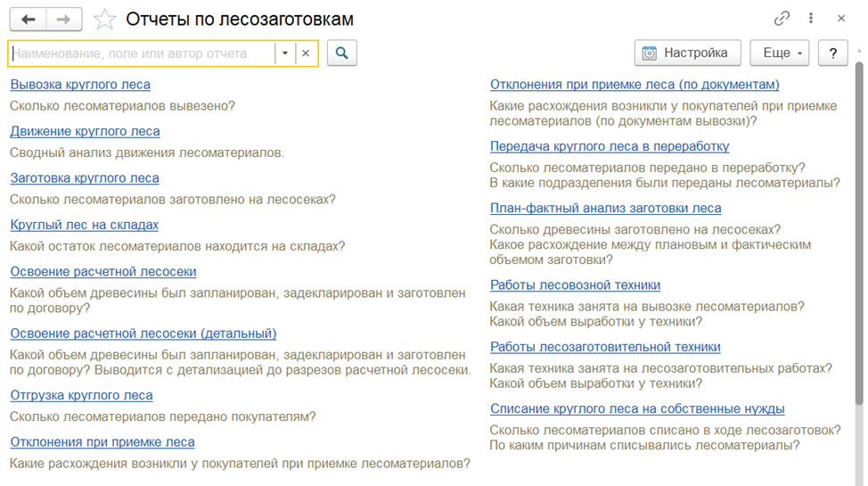The height and width of the screenshot is (486, 868).
Task: Open the report Отклонения при приемке леса
Action: pyautogui.click(x=102, y=442)
